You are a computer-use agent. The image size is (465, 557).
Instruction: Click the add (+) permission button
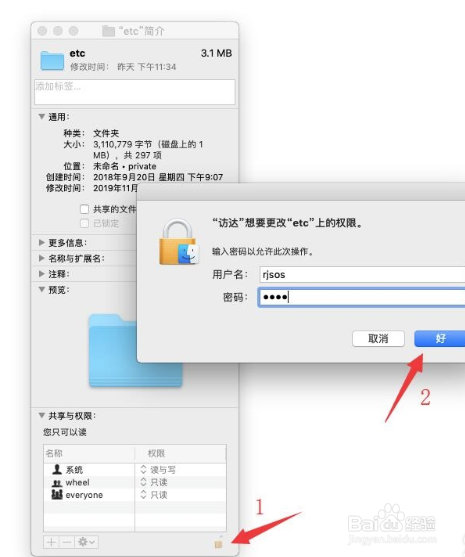(x=51, y=542)
